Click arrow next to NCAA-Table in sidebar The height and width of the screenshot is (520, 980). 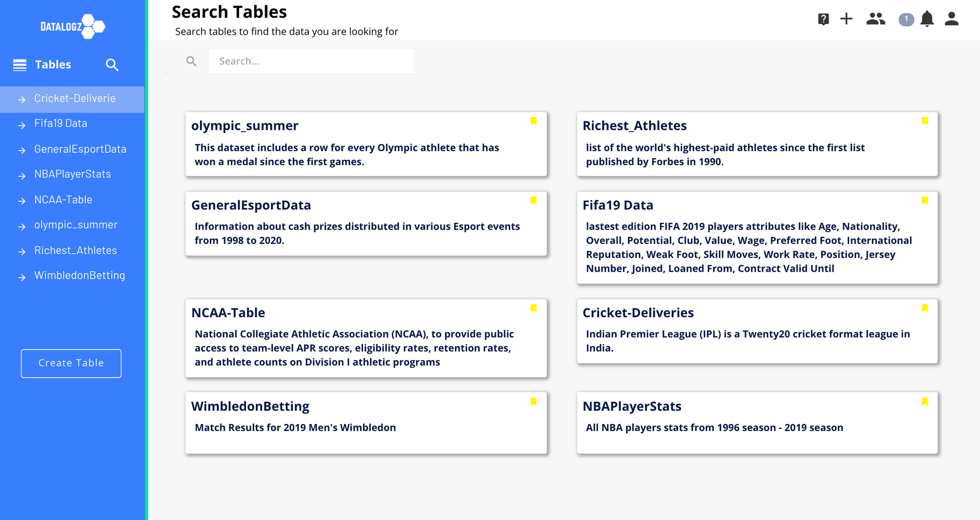point(22,201)
